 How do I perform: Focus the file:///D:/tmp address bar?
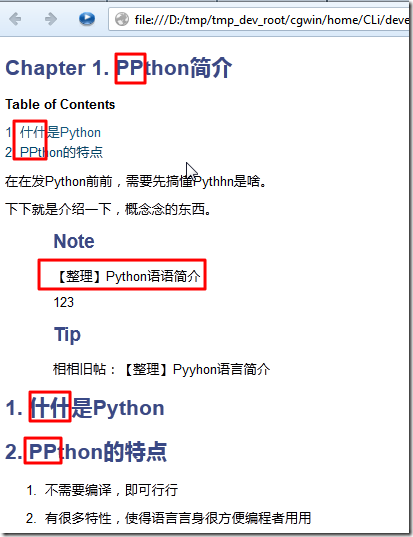259,20
